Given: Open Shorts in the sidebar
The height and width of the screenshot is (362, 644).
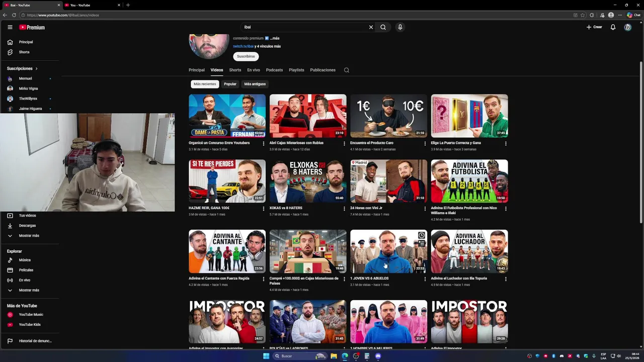Looking at the screenshot, I should point(24,52).
